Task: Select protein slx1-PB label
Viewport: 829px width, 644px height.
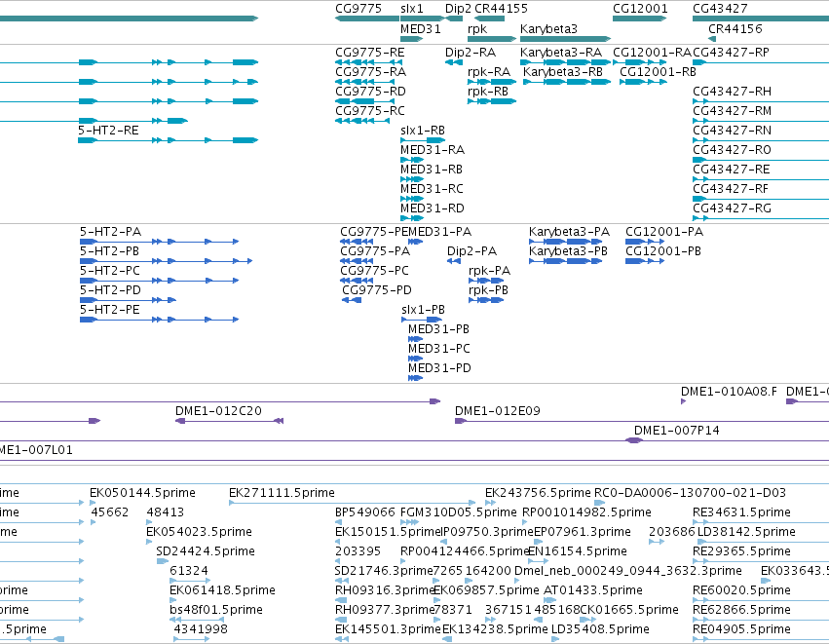Action: click(x=423, y=310)
